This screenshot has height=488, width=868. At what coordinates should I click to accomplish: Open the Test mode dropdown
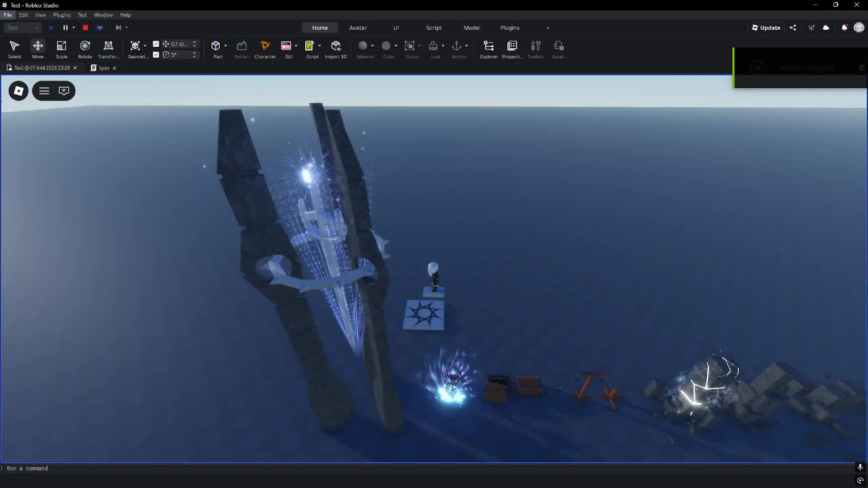[x=22, y=28]
